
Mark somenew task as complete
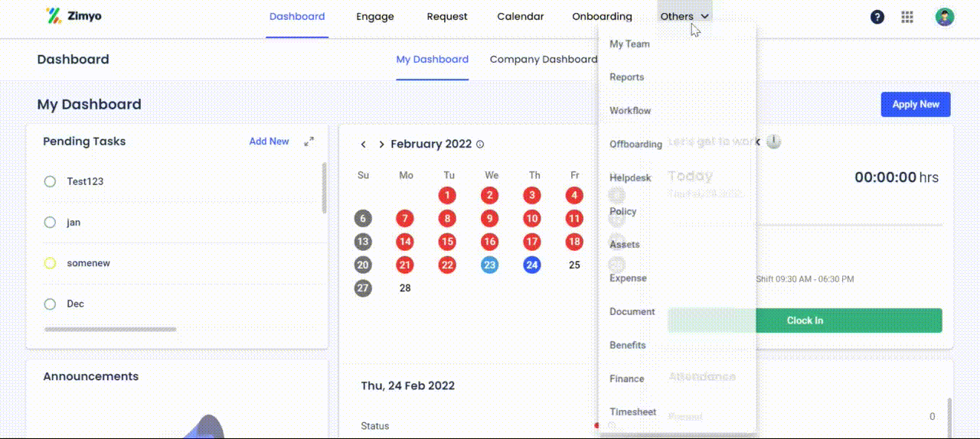click(x=50, y=263)
